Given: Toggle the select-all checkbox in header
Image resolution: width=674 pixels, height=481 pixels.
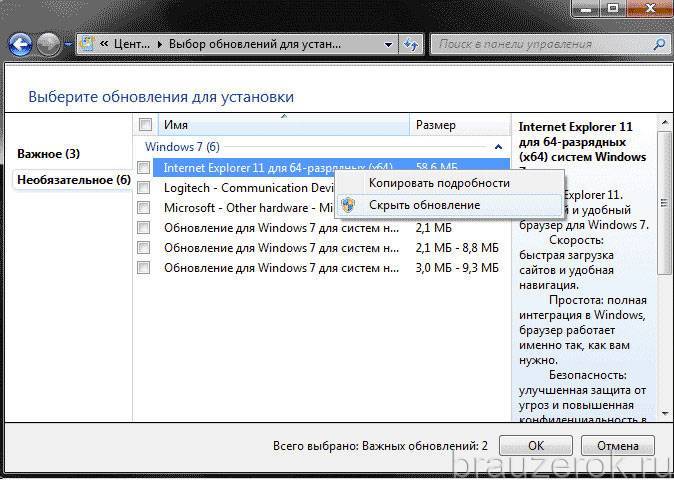Looking at the screenshot, I should tap(145, 125).
